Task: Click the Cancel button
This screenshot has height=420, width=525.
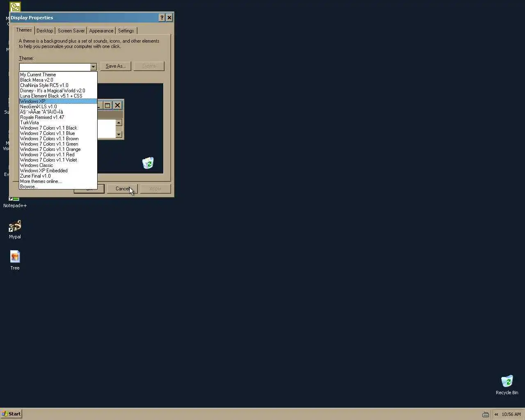Action: pos(122,189)
